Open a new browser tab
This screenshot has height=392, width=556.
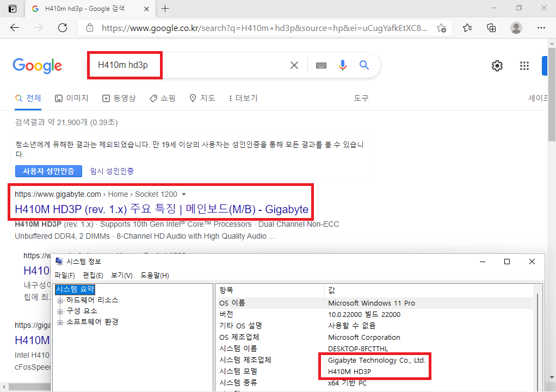[x=165, y=9]
